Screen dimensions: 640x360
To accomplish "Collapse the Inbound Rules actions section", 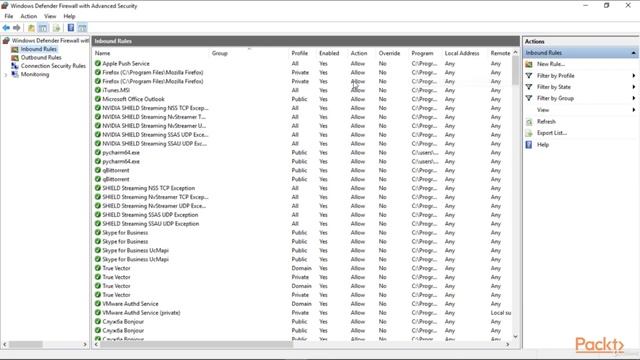I will (x=633, y=53).
